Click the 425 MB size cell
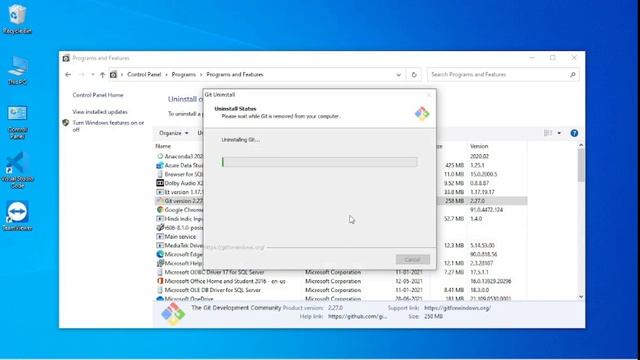 click(454, 165)
